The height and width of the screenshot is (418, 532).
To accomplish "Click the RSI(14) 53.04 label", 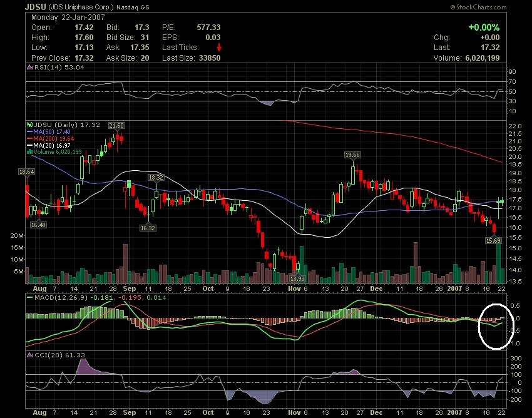I will click(x=59, y=67).
